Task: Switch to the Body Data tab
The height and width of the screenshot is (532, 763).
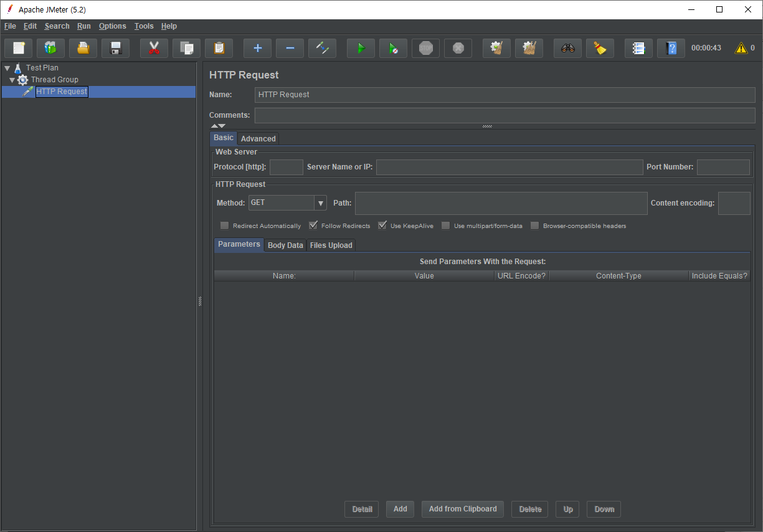Action: pos(285,245)
